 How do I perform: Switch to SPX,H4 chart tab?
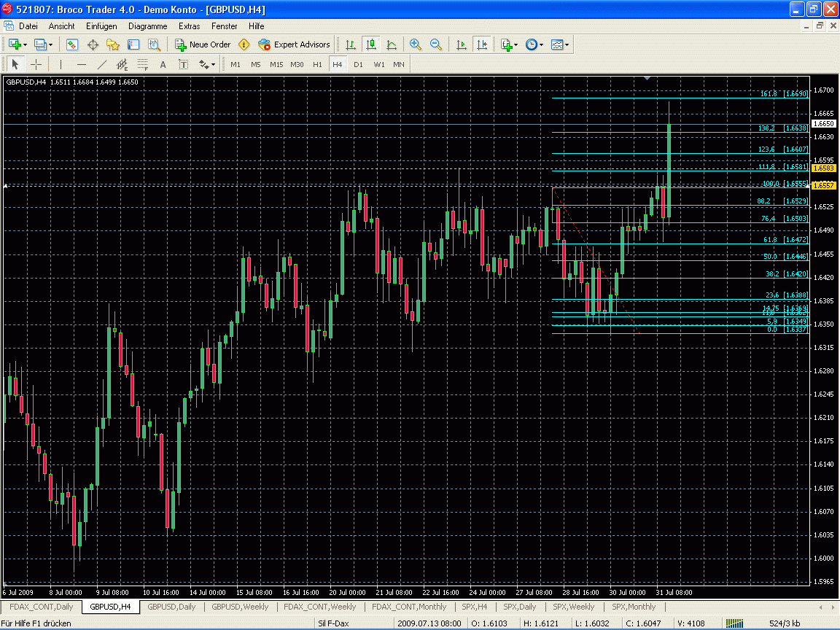point(475,607)
